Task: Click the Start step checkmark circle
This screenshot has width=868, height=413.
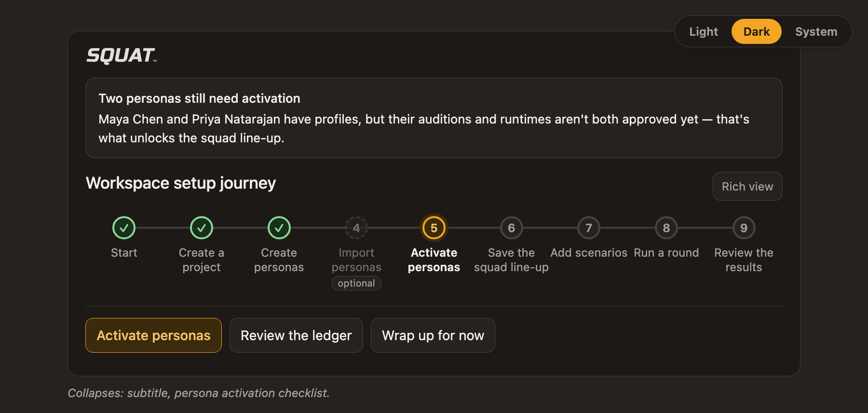Action: pyautogui.click(x=124, y=228)
